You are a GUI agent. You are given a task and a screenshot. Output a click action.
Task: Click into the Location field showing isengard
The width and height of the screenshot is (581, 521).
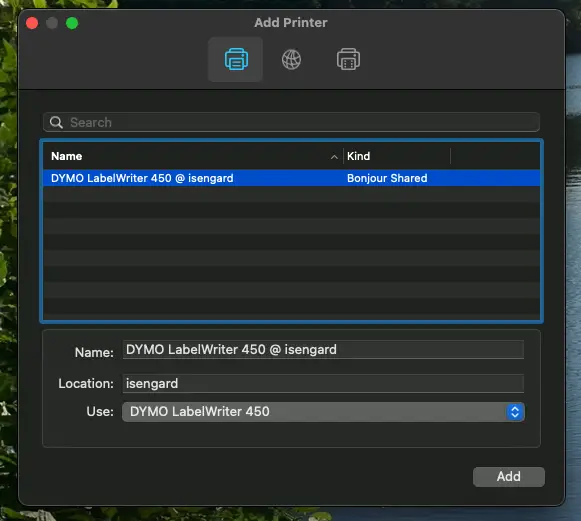pos(323,383)
